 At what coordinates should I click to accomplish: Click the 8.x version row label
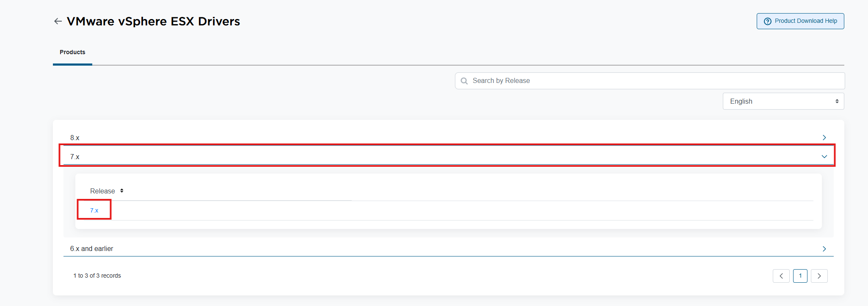[x=75, y=138]
